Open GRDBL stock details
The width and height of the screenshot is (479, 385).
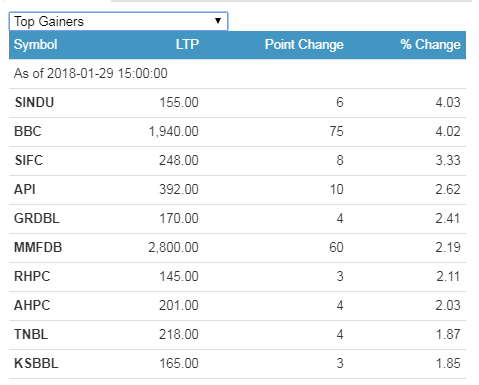tap(37, 218)
